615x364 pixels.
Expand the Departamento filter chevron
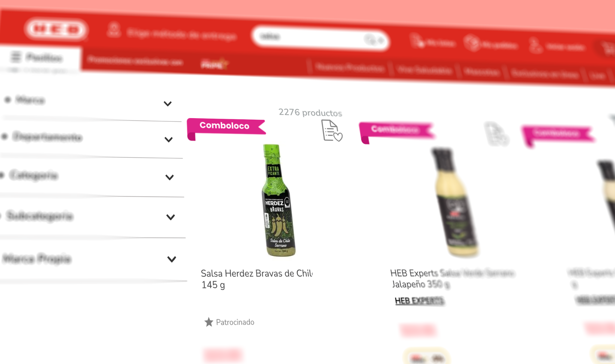[168, 140]
